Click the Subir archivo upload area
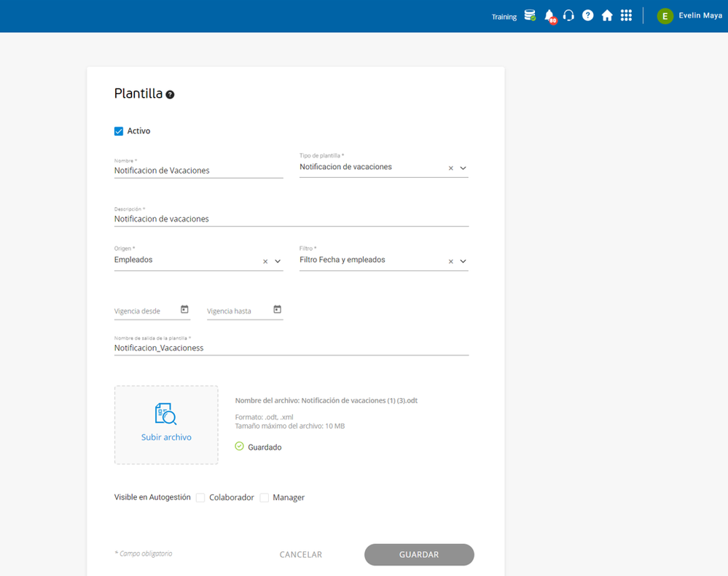The width and height of the screenshot is (728, 576). 166,424
